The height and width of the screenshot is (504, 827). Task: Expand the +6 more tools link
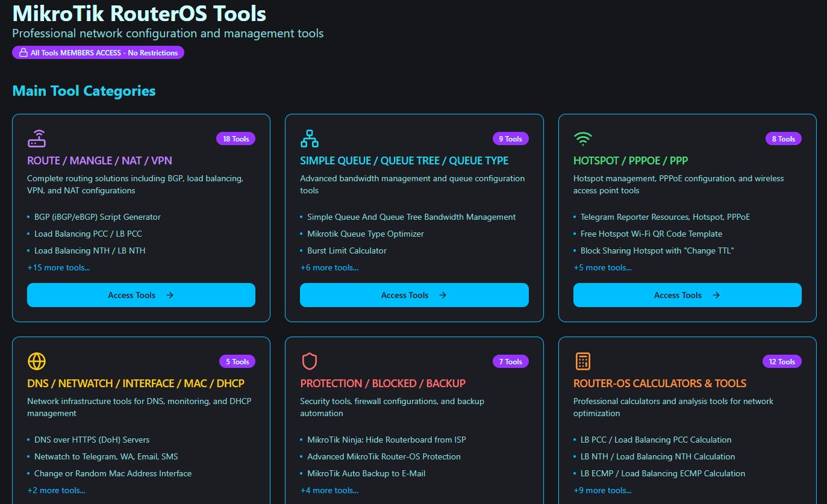pyautogui.click(x=329, y=267)
